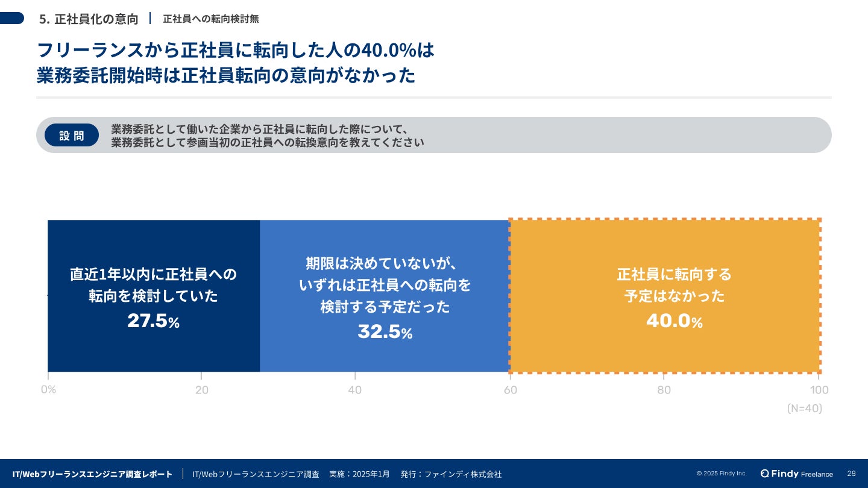Click the '40.0%' value in orange segment
This screenshot has height=488, width=868.
click(675, 321)
